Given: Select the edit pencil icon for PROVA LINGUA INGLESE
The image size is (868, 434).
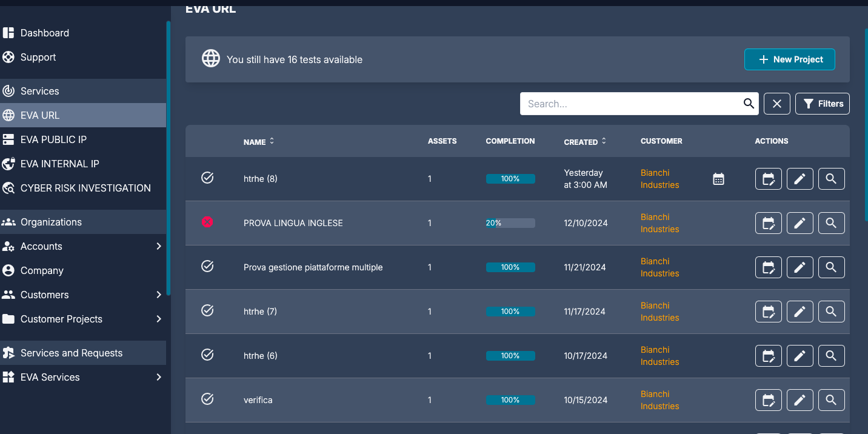Looking at the screenshot, I should point(800,222).
